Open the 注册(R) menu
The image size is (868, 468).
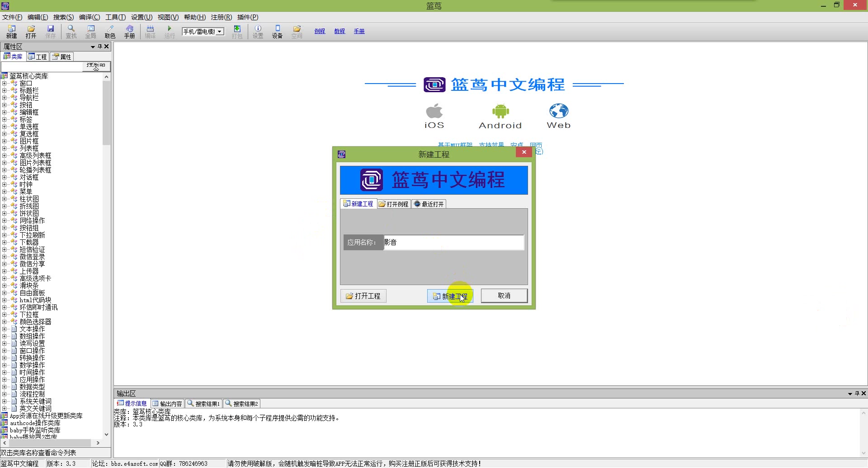coord(222,17)
